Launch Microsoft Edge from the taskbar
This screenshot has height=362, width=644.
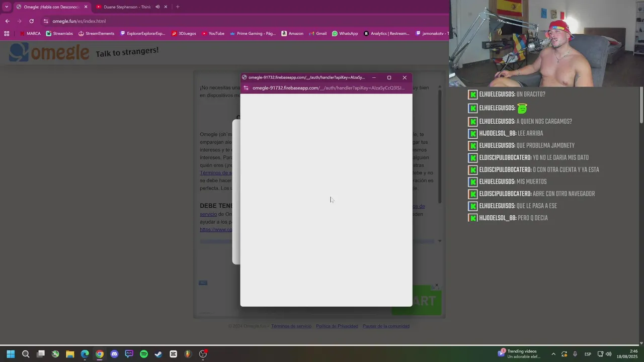85,354
